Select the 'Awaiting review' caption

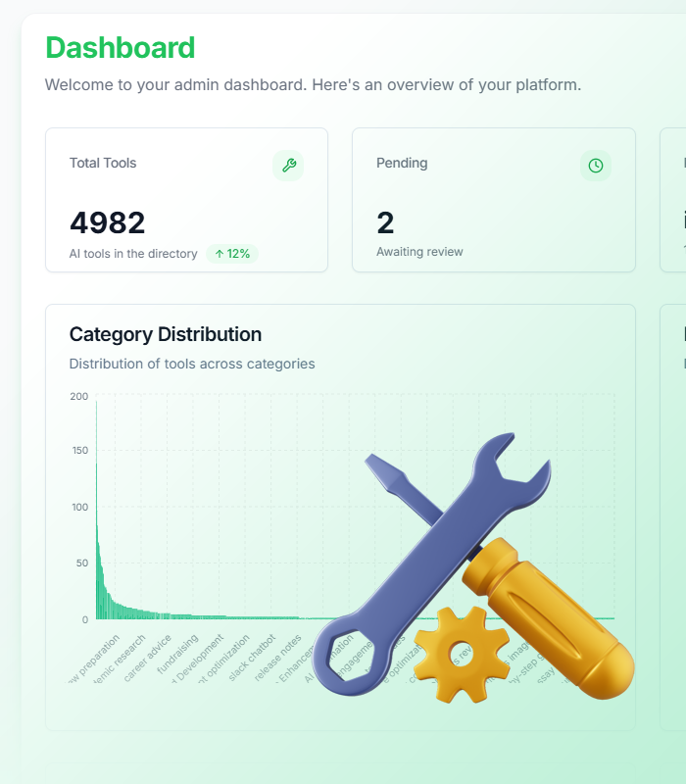[419, 252]
